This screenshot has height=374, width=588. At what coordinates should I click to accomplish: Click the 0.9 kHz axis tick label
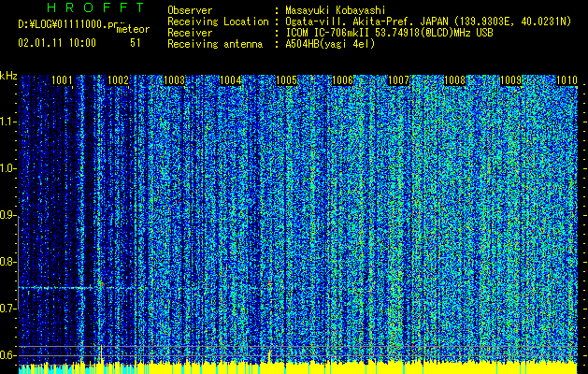[7, 215]
